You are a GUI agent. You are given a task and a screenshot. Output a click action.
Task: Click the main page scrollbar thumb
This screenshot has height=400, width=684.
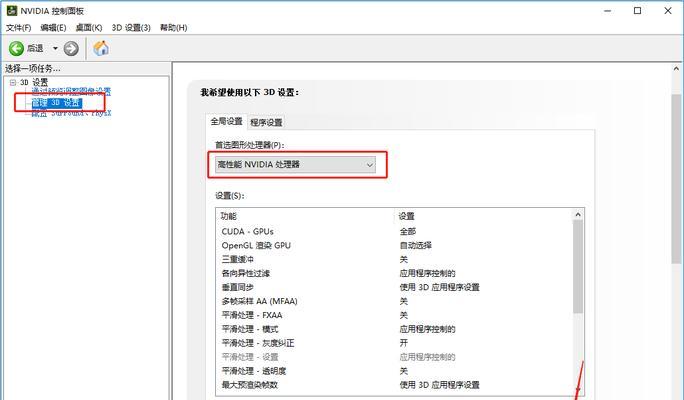tap(676, 179)
